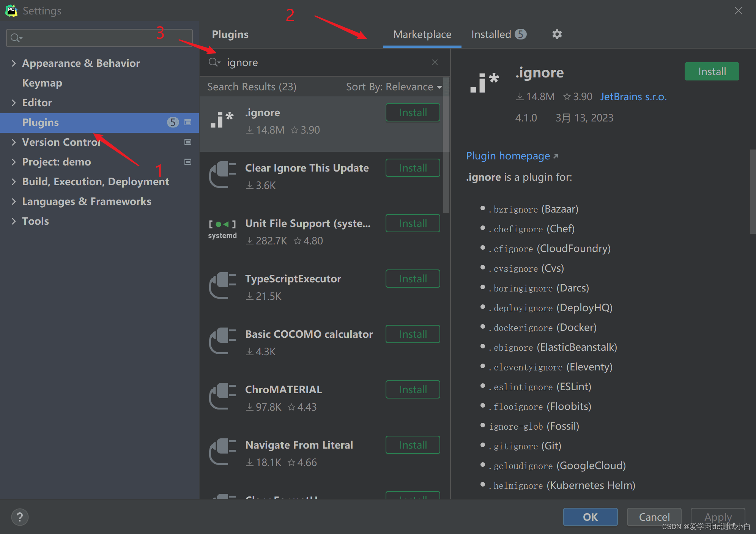Confirm settings with OK button

pos(590,517)
